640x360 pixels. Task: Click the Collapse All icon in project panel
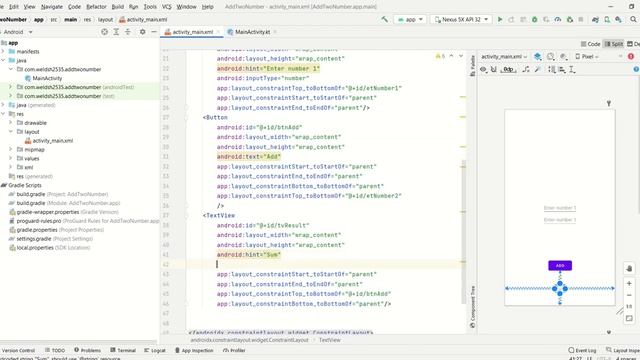pos(128,32)
